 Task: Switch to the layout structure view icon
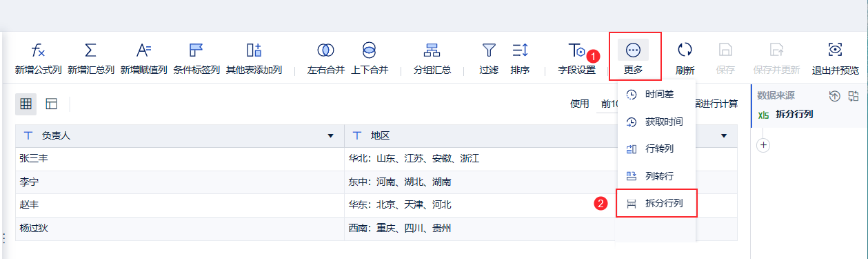click(52, 104)
